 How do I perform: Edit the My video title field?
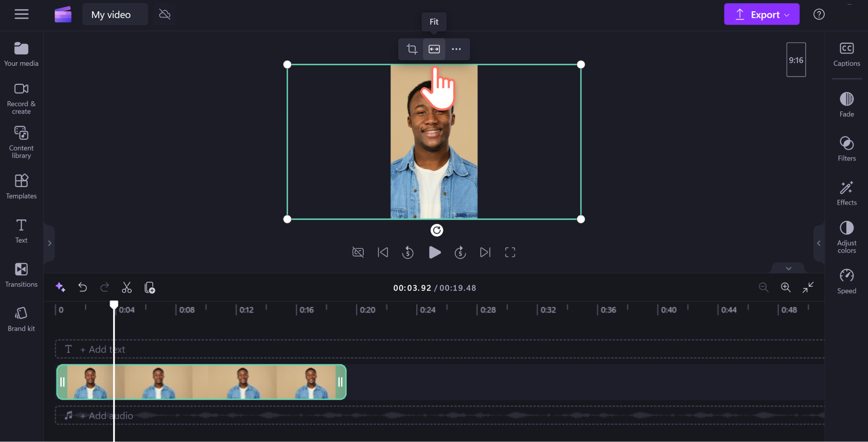pos(115,14)
